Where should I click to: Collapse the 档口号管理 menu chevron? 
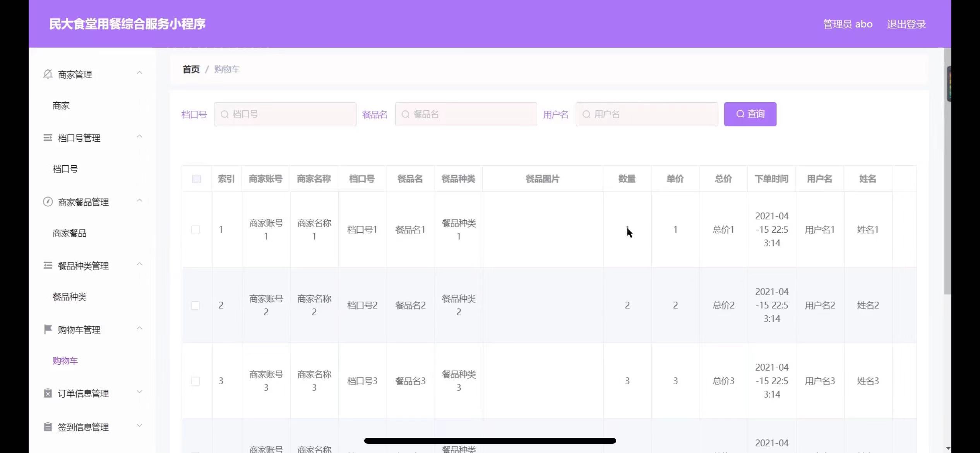139,136
